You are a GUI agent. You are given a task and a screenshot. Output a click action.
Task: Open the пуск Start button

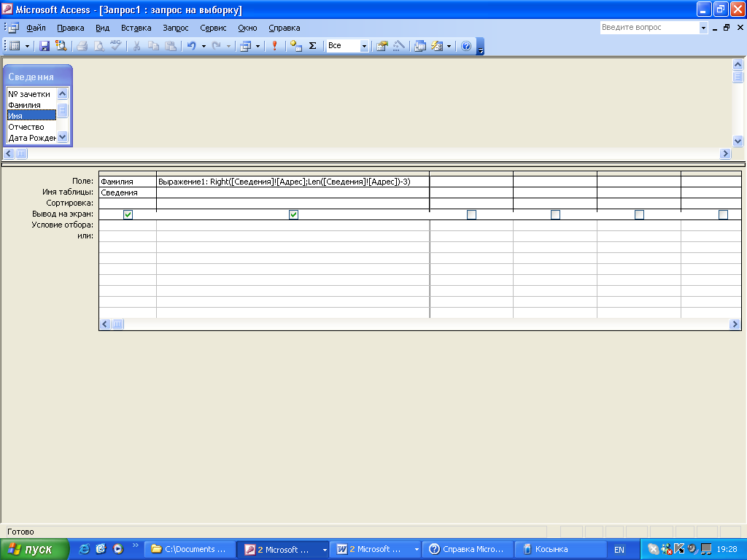click(x=34, y=550)
